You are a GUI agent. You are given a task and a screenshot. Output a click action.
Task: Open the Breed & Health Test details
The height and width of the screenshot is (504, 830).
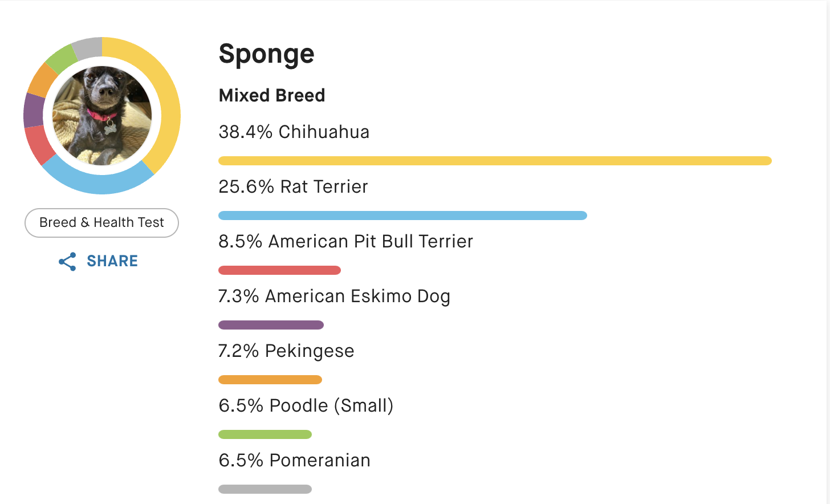pos(101,222)
